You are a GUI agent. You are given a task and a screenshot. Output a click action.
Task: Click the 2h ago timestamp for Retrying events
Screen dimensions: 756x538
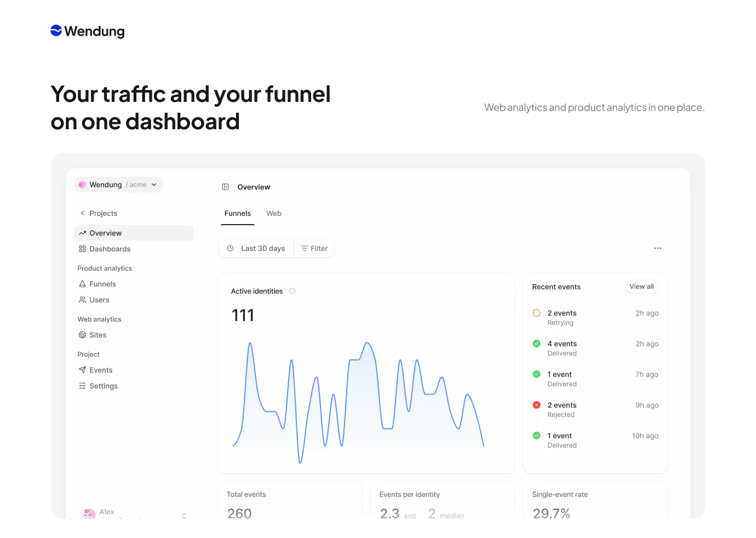point(647,313)
